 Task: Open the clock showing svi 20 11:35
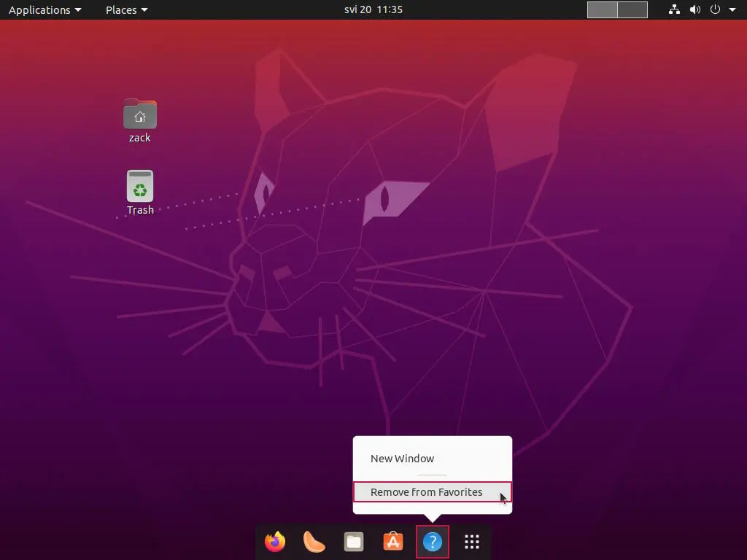373,9
